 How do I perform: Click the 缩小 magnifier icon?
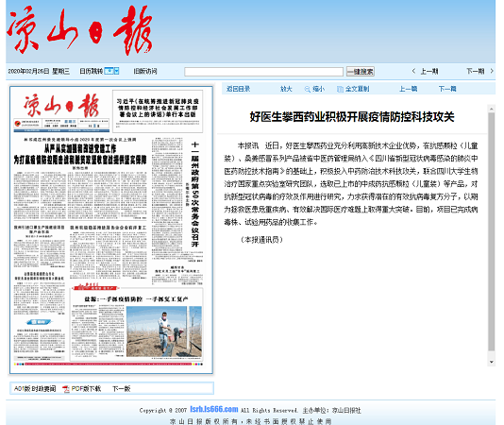click(308, 89)
